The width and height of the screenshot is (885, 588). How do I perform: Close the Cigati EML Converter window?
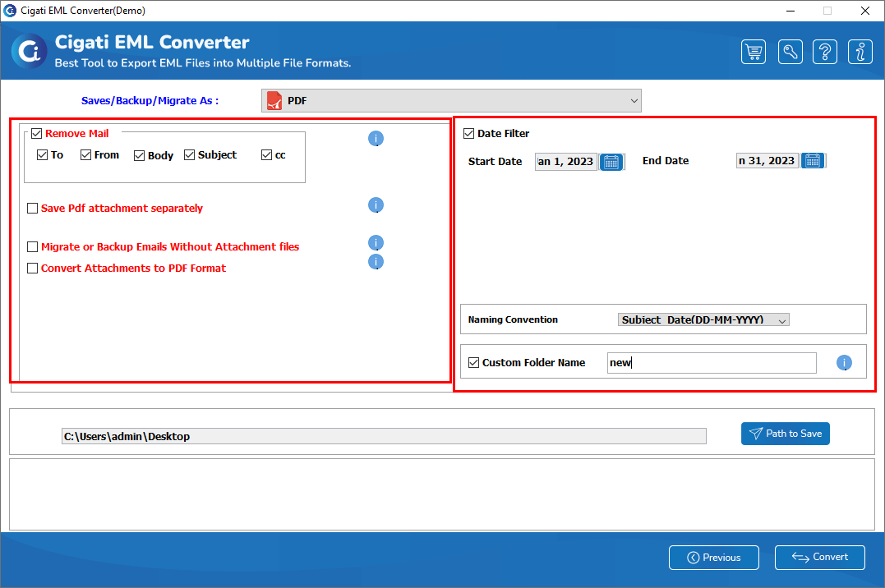[x=864, y=11]
